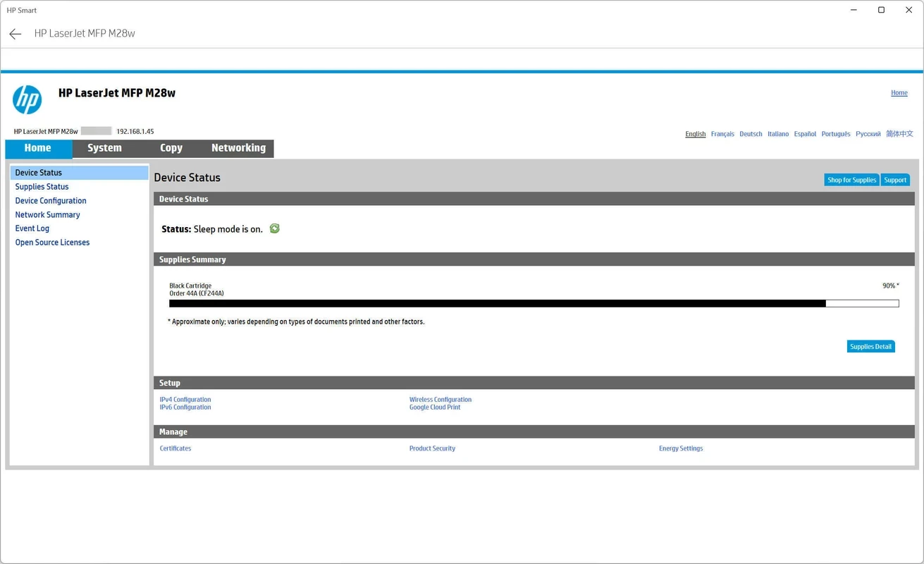Screen dimensions: 924x564
Task: Click the Home link at top right
Action: [899, 93]
